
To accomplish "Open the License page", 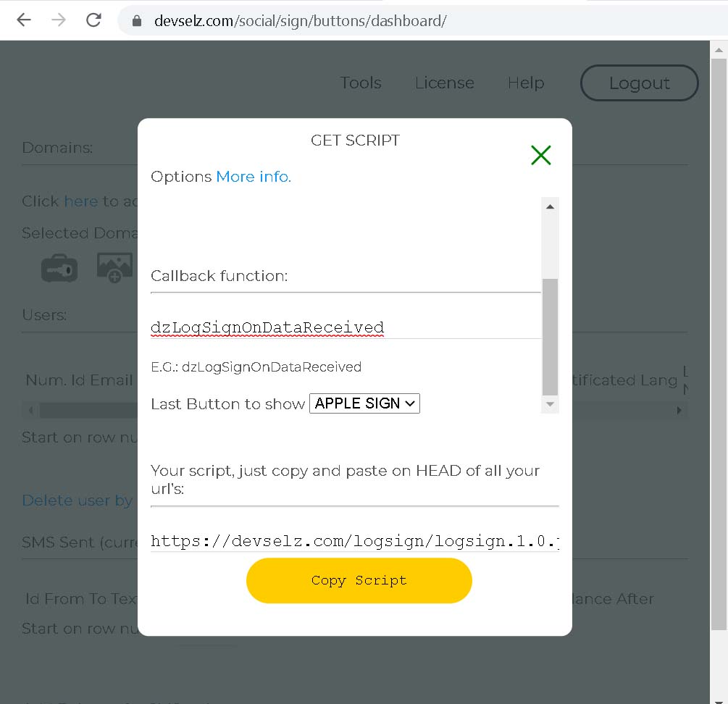I will tap(444, 83).
